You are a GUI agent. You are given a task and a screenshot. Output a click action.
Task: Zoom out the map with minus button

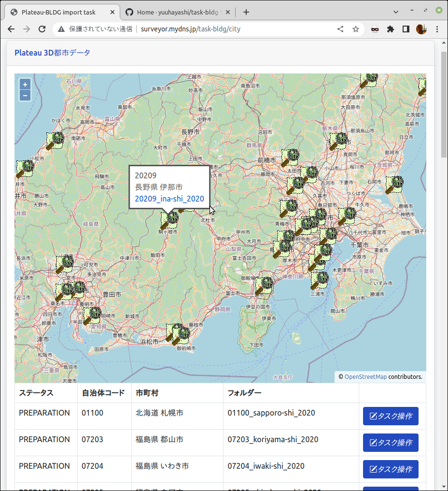point(25,95)
